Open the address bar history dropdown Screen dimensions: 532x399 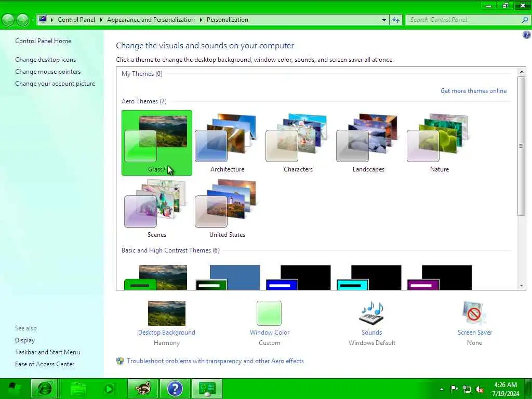coord(384,20)
